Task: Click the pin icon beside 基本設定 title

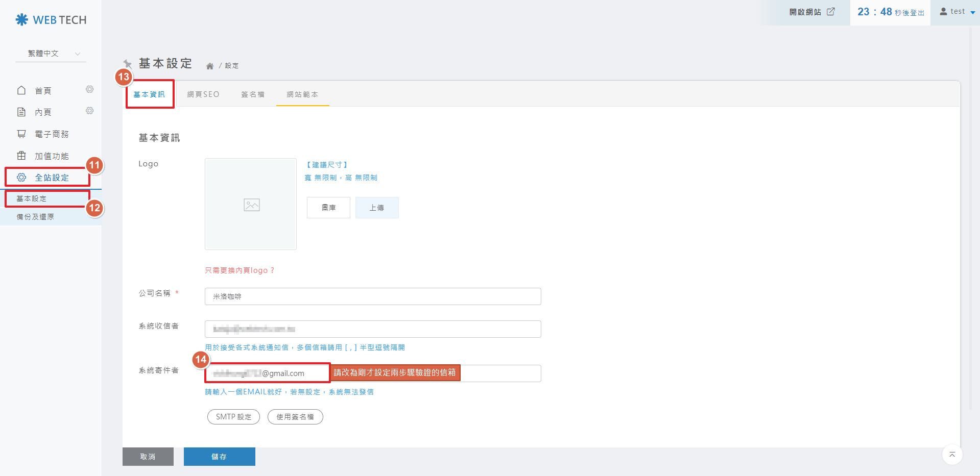Action: pos(128,64)
